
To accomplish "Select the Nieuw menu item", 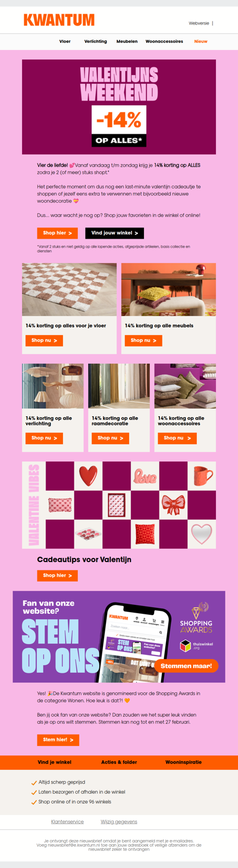I will point(201,42).
